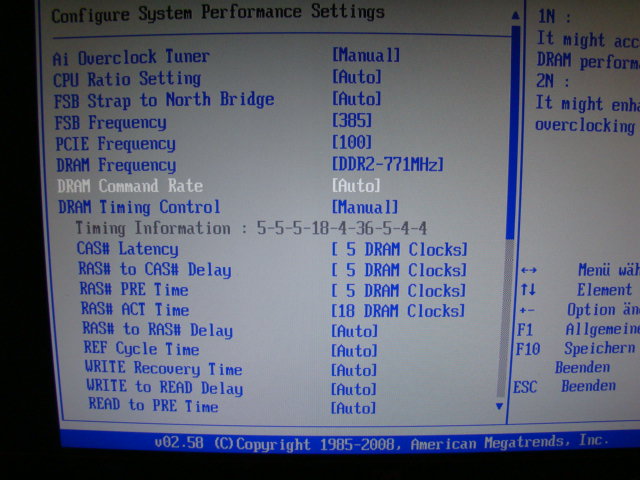
Task: Open the [Auto] value of CPU Ratio Setting
Action: point(357,76)
